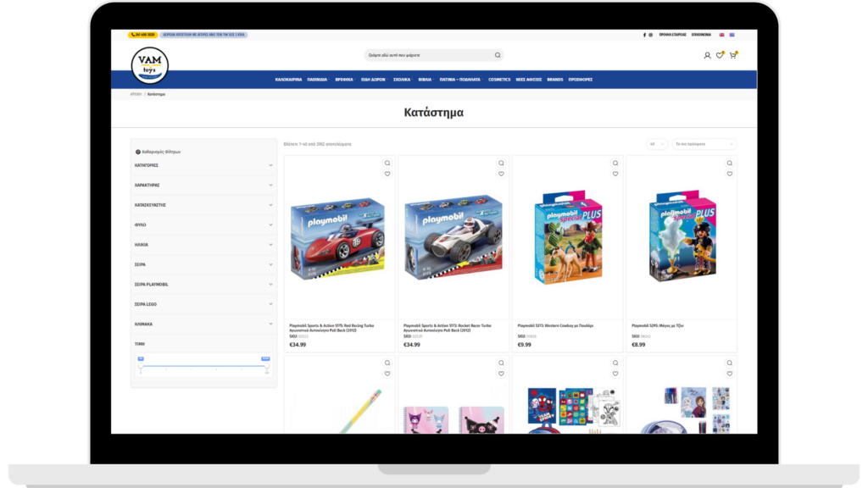Viewport: 868px width, 488px height.
Task: Open the Facebook page icon
Action: click(644, 35)
